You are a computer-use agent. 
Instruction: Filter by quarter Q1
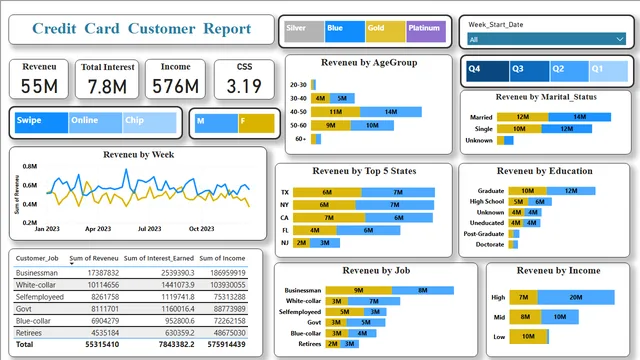click(608, 71)
